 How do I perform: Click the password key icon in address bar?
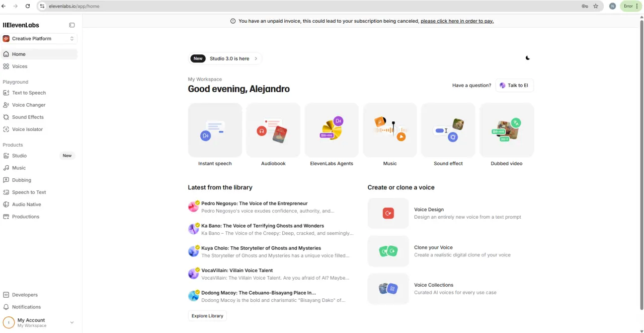(585, 6)
